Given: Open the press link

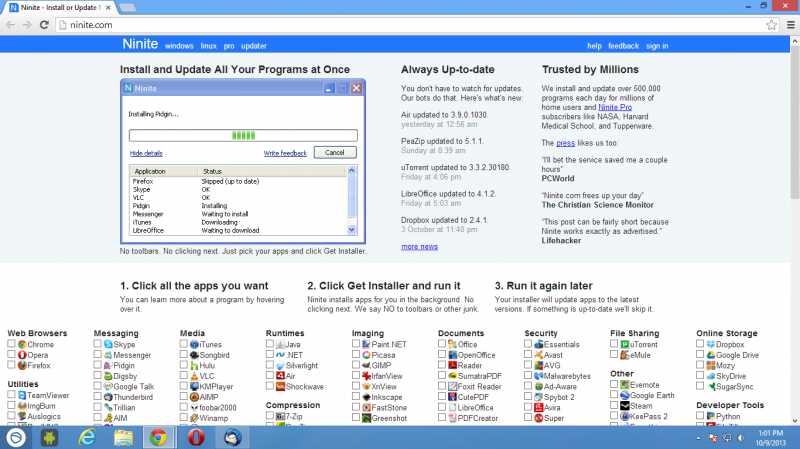Looking at the screenshot, I should pyautogui.click(x=565, y=143).
